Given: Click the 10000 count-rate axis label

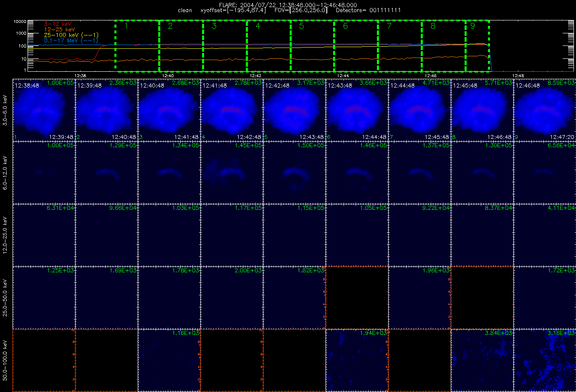Looking at the screenshot, I should pos(20,21).
